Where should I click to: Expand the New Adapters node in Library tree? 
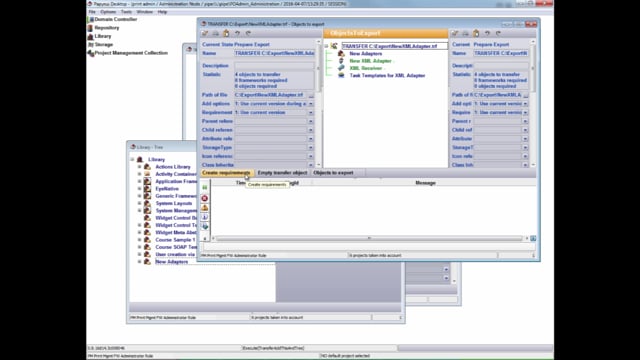(140, 262)
